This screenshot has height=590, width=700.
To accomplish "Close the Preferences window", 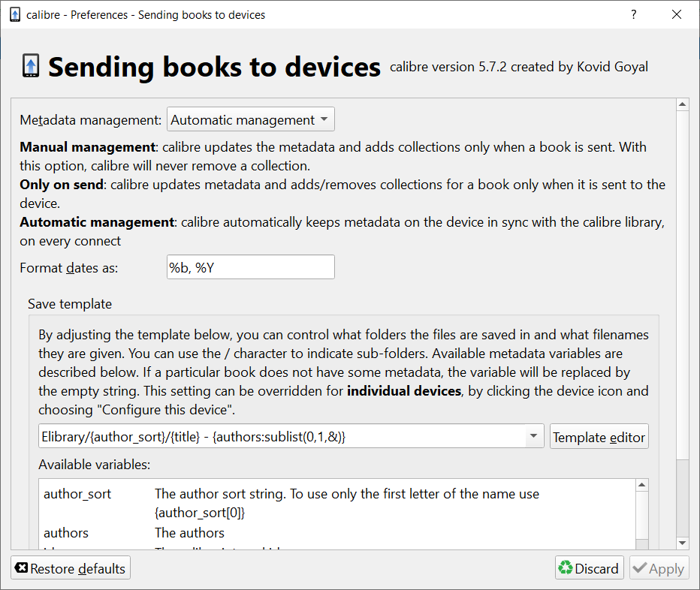I will pos(677,15).
